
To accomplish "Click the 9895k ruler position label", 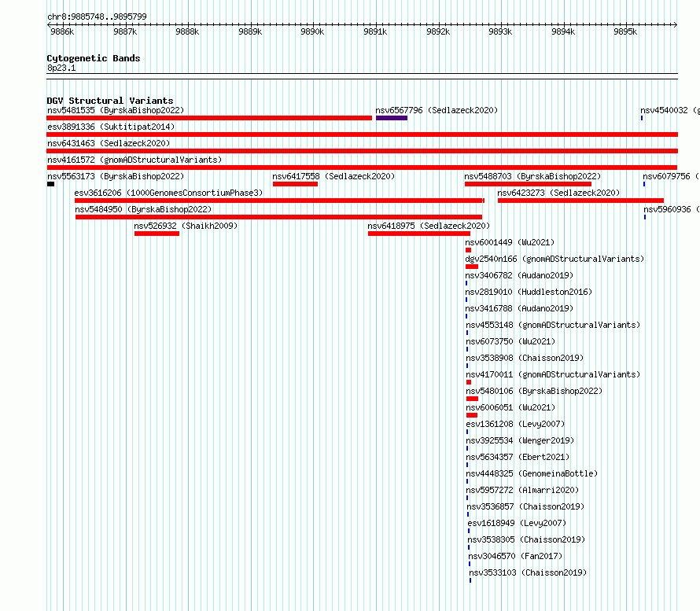I will tap(625, 31).
